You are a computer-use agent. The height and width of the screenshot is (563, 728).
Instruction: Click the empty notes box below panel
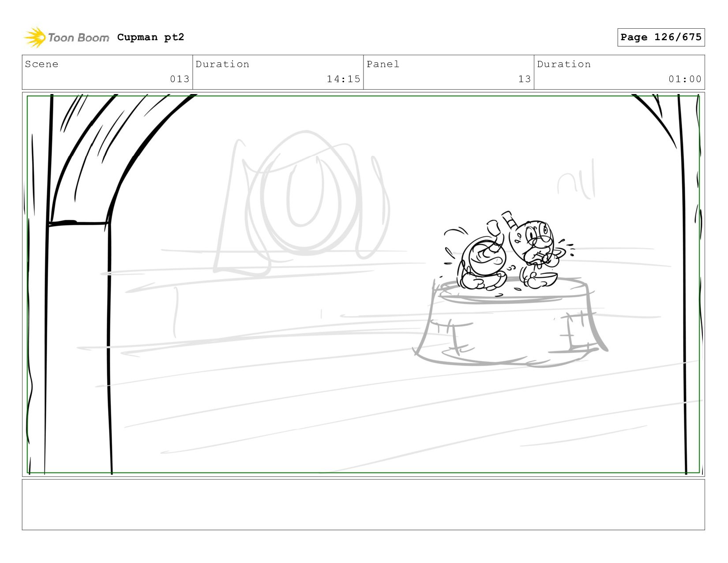[x=363, y=505]
